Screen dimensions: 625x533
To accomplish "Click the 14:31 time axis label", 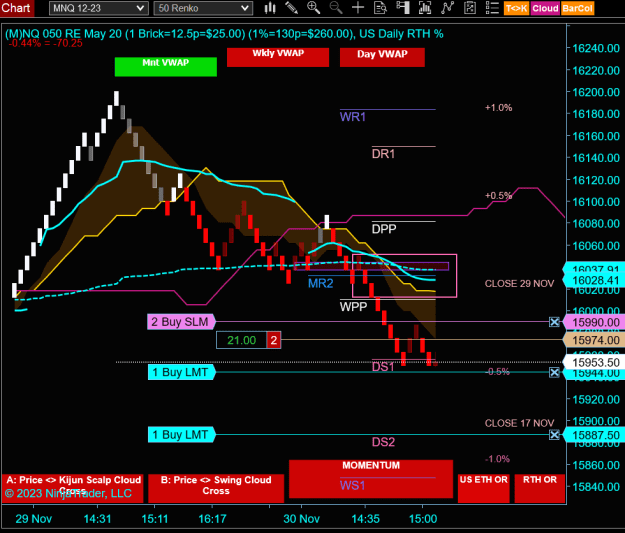I will point(97,519).
